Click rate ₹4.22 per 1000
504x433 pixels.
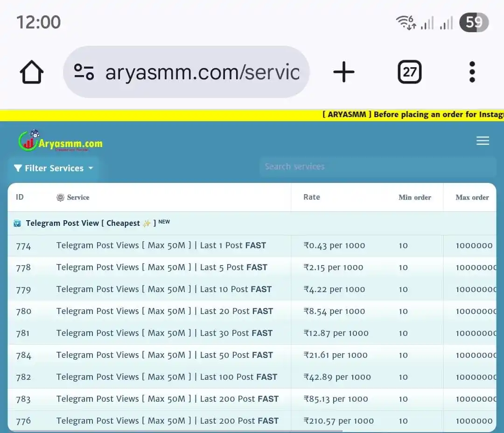(334, 289)
